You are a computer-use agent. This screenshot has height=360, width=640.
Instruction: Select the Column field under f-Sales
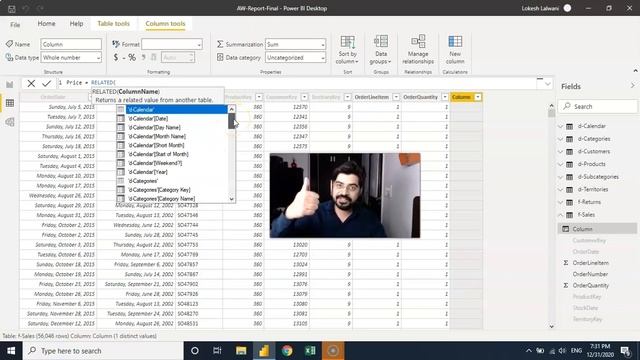(597, 229)
